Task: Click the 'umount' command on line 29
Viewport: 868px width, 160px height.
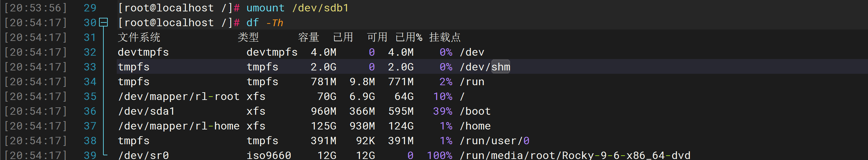Action: click(266, 8)
